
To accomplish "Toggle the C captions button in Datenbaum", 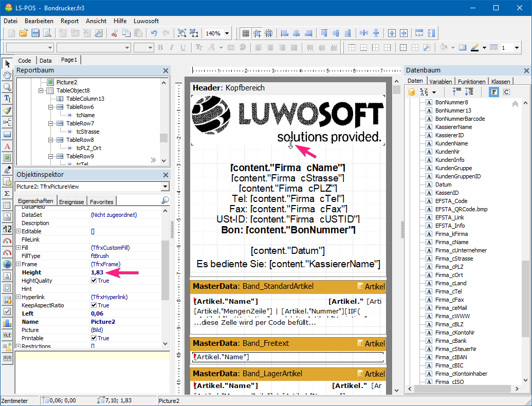I will coord(506,92).
